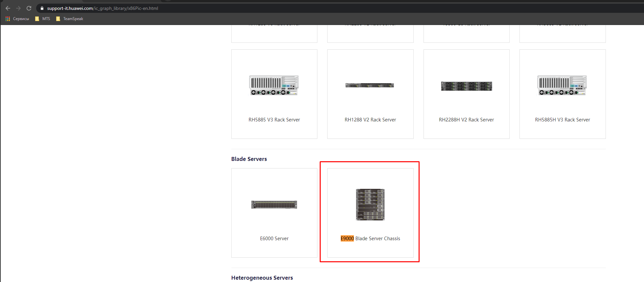Click the RH5885 V3 Rack Server image
644x282 pixels.
click(x=274, y=86)
